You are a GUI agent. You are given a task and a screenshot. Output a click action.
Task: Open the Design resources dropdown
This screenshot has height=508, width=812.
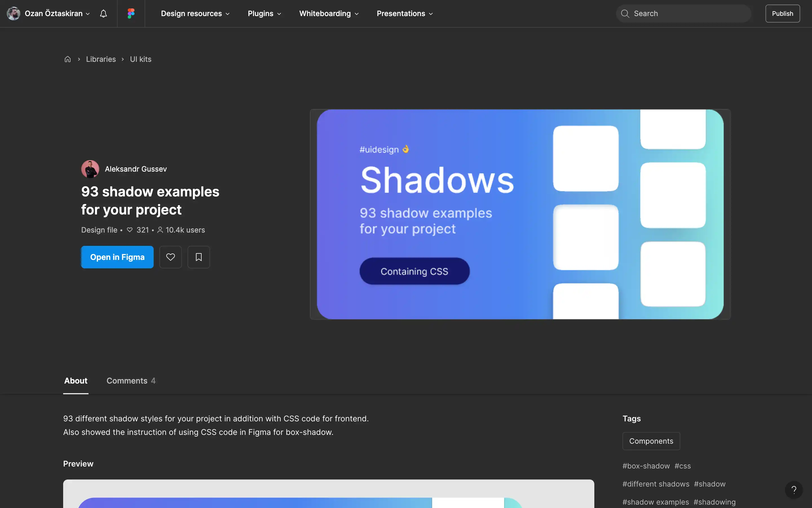[x=195, y=14]
